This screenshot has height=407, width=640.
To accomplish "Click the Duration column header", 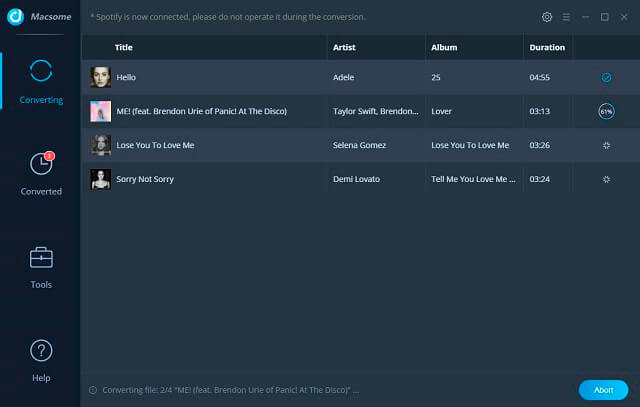I will pyautogui.click(x=547, y=47).
